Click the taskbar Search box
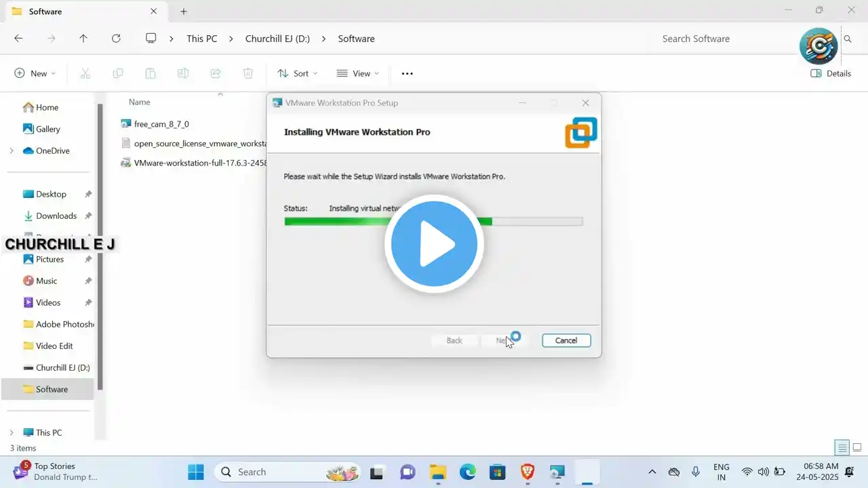 287,472
